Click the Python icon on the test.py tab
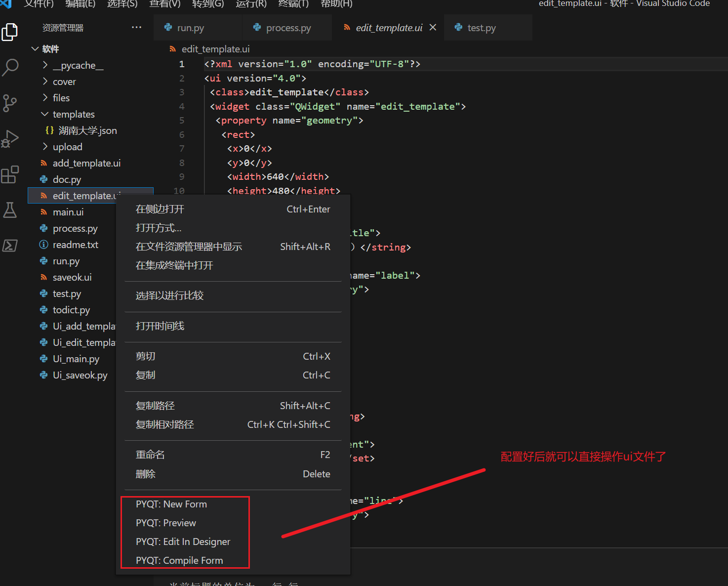 [459, 28]
